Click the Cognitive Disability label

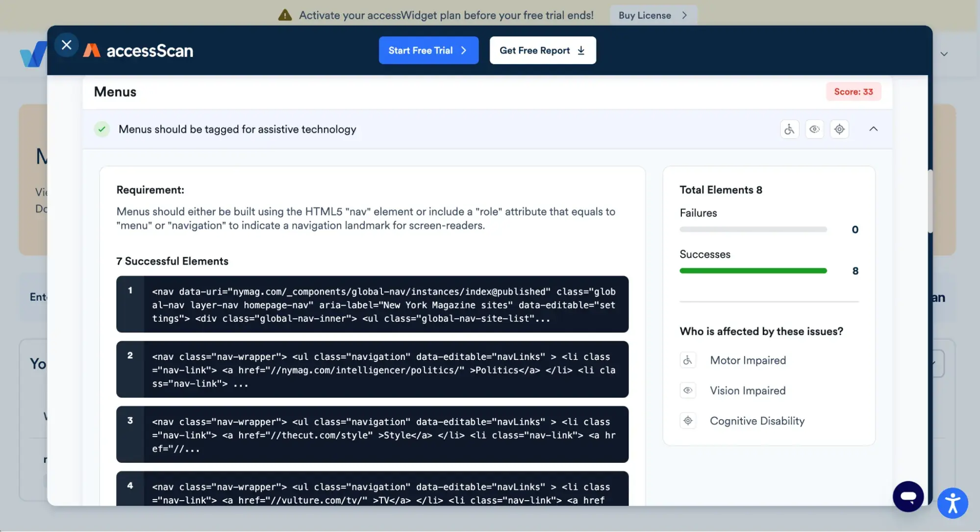tap(757, 421)
